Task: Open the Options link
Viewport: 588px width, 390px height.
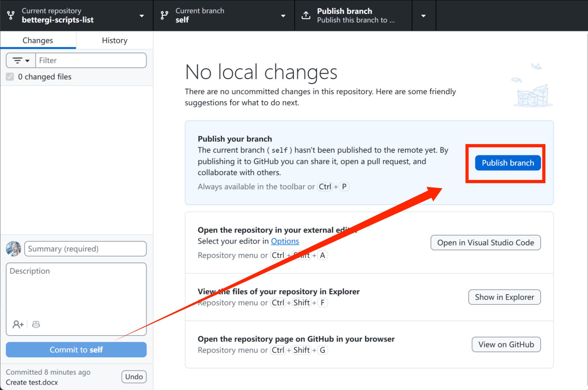Action: [x=285, y=241]
